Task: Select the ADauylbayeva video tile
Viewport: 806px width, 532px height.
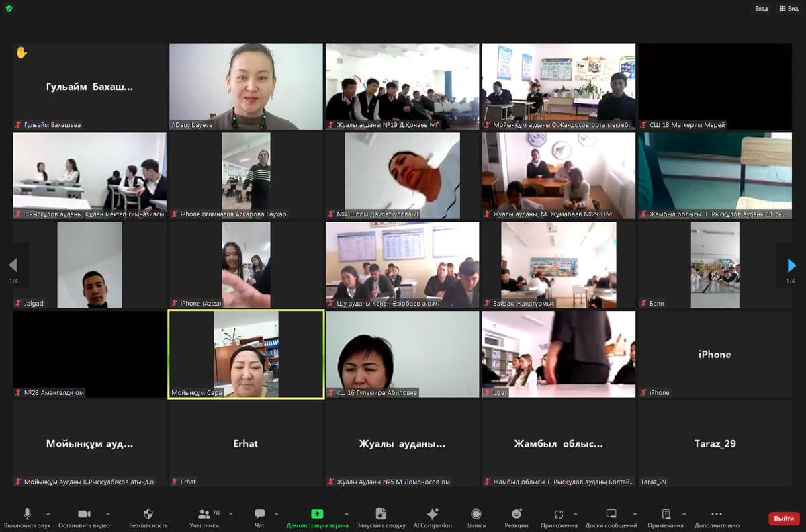Action: [246, 87]
